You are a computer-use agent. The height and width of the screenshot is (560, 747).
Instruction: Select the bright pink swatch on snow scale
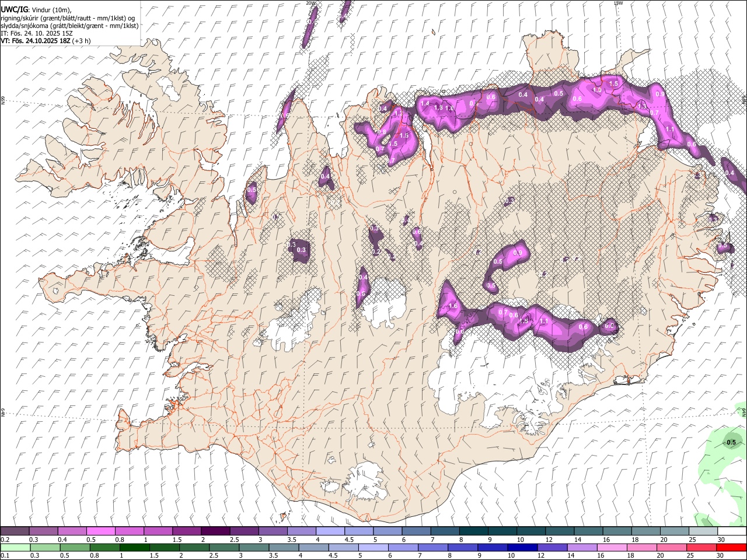(100, 531)
